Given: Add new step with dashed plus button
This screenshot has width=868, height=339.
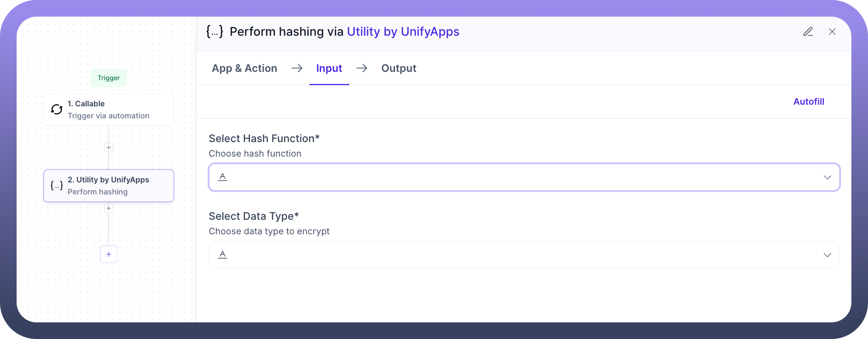Looking at the screenshot, I should point(108,254).
